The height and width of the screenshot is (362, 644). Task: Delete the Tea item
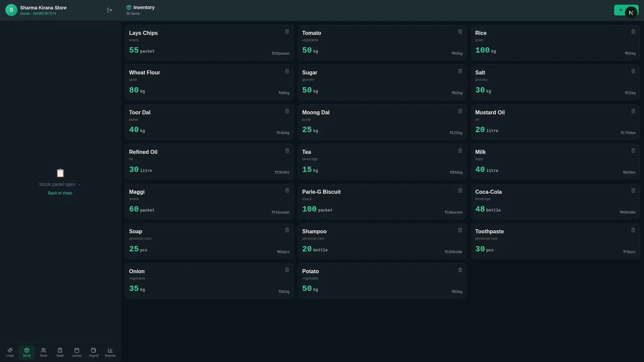pyautogui.click(x=460, y=151)
